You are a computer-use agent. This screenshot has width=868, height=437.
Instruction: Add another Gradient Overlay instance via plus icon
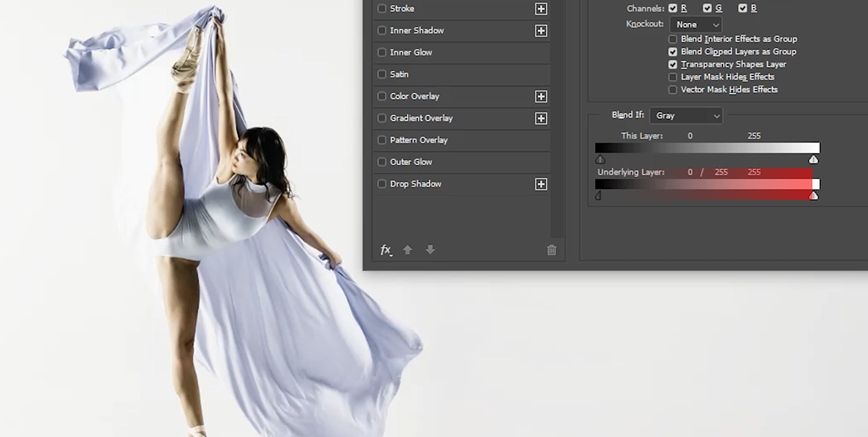(541, 118)
